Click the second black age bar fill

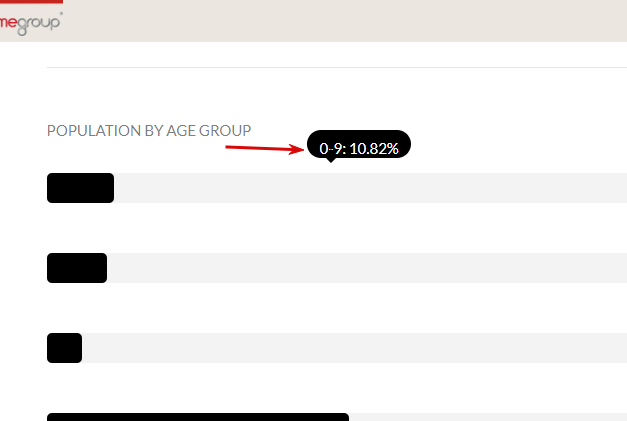click(77, 268)
